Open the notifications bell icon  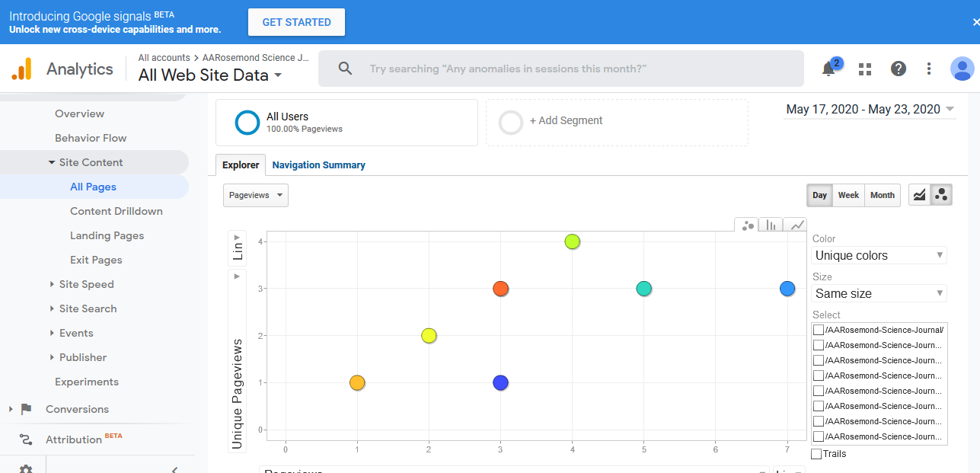coord(829,69)
